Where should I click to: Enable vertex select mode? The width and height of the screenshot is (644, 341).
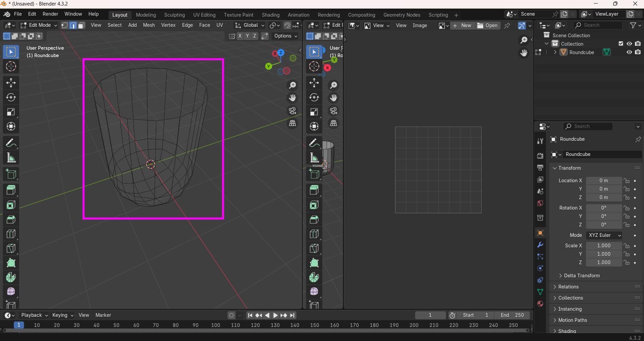pos(64,25)
